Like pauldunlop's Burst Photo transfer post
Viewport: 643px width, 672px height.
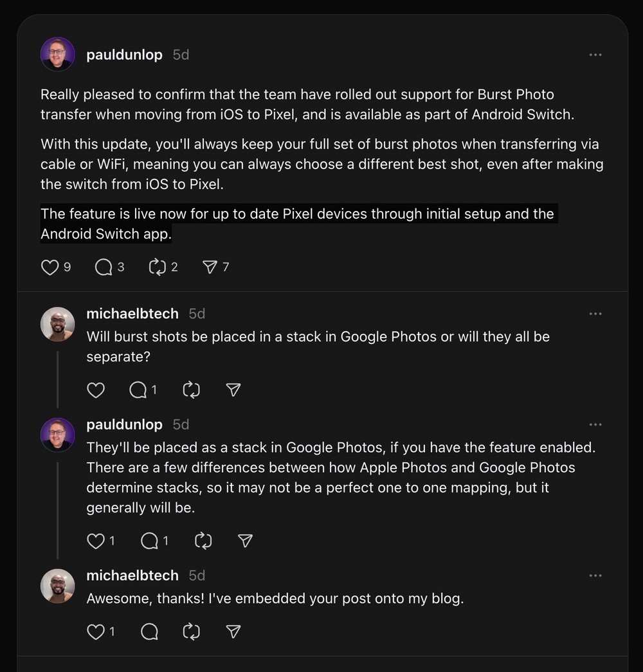coord(50,267)
